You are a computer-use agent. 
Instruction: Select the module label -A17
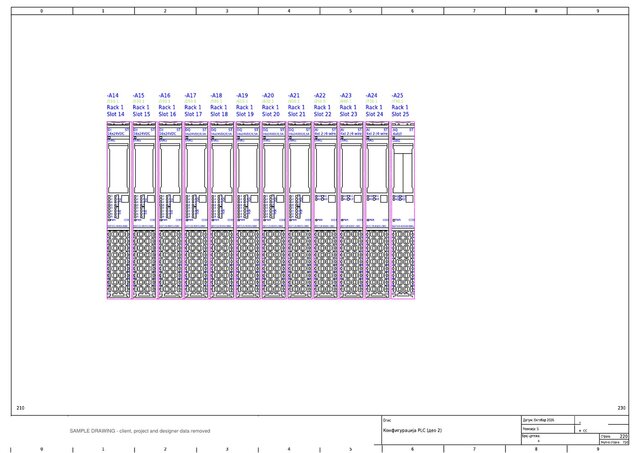coord(190,95)
